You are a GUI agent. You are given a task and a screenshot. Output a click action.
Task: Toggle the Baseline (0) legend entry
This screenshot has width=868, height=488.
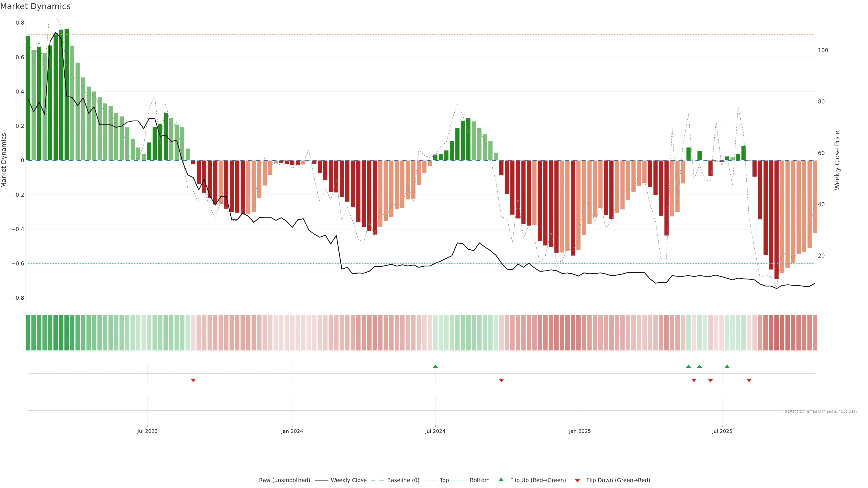403,480
